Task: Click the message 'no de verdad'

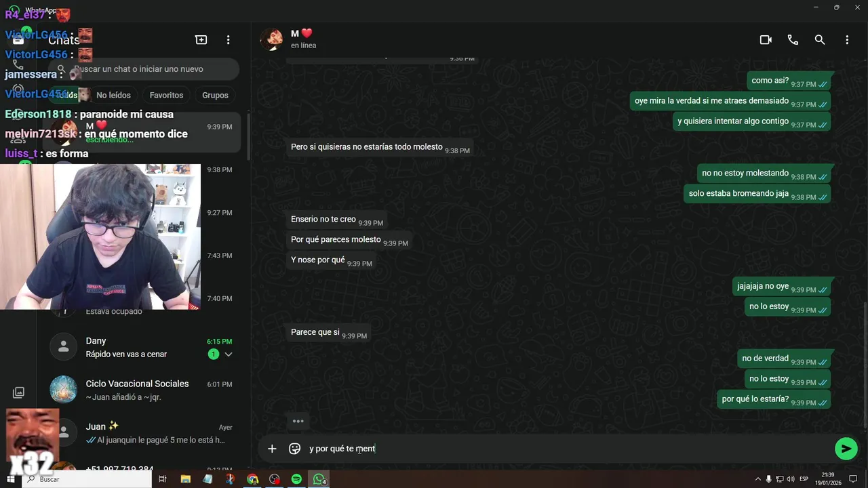Action: [x=784, y=359]
